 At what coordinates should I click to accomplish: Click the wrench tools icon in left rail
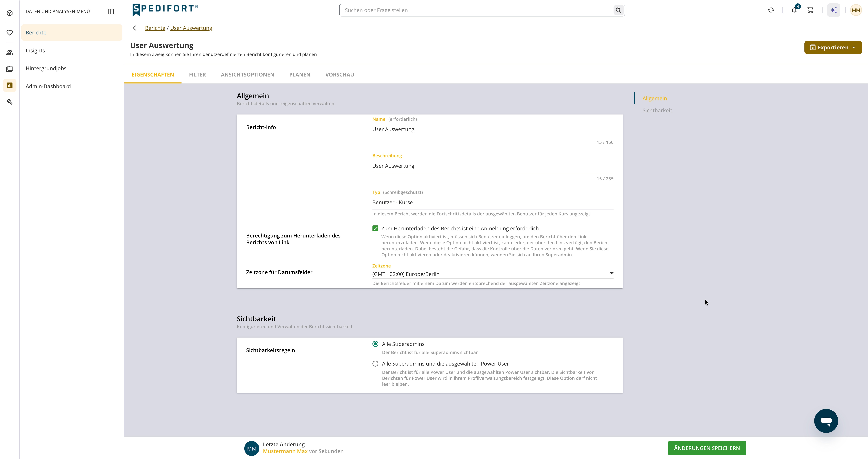coord(10,102)
